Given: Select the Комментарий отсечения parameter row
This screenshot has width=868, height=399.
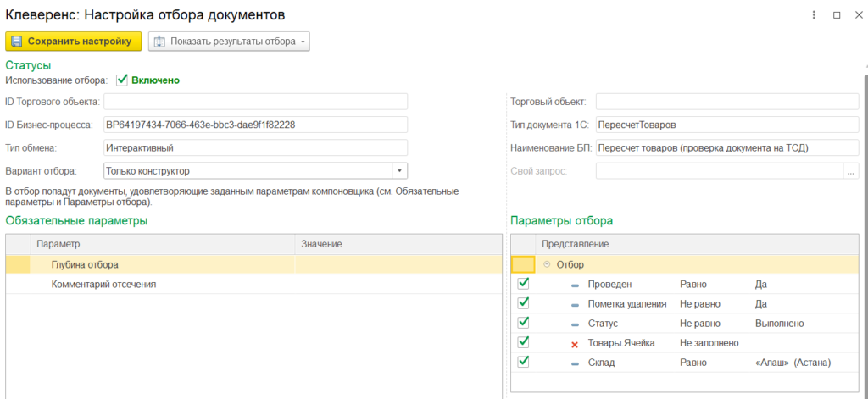Looking at the screenshot, I should [103, 284].
